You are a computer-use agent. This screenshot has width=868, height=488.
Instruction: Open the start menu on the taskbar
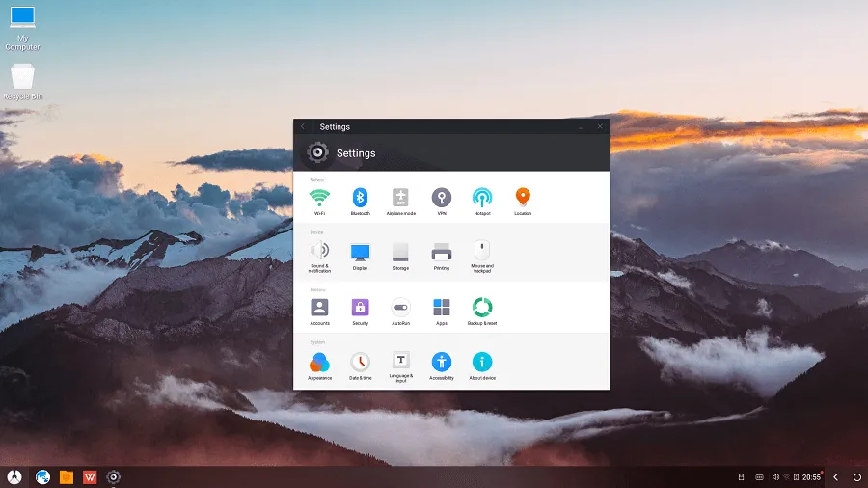tap(14, 476)
